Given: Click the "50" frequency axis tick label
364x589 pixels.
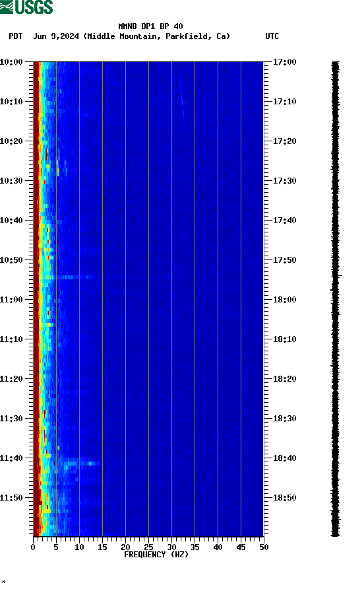Looking at the screenshot, I should tap(264, 547).
